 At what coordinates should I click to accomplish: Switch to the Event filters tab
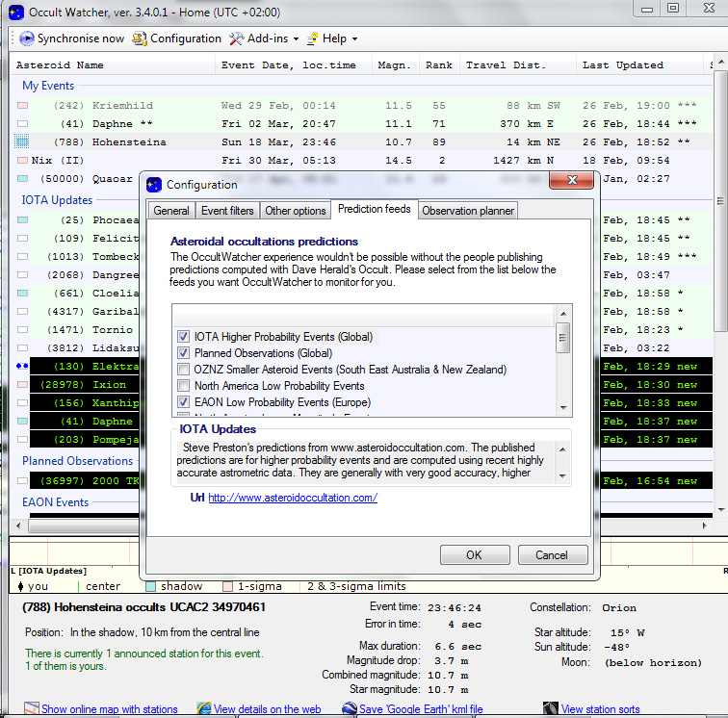[x=227, y=211]
